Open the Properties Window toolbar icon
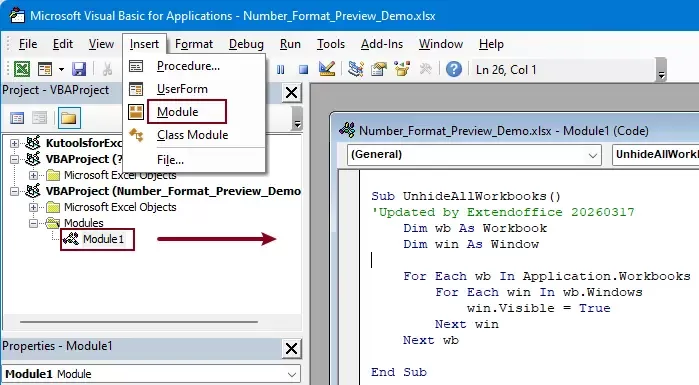This screenshot has width=699, height=385. 379,69
